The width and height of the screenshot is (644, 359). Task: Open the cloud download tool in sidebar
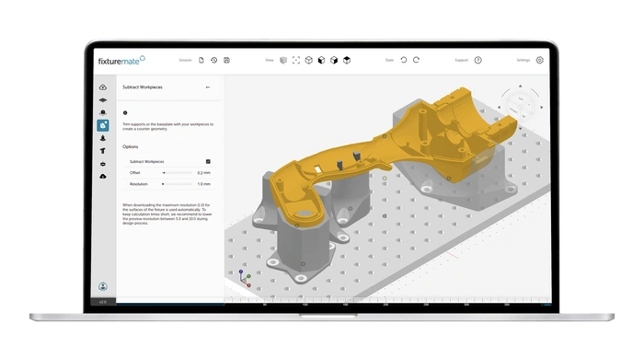pos(103,176)
